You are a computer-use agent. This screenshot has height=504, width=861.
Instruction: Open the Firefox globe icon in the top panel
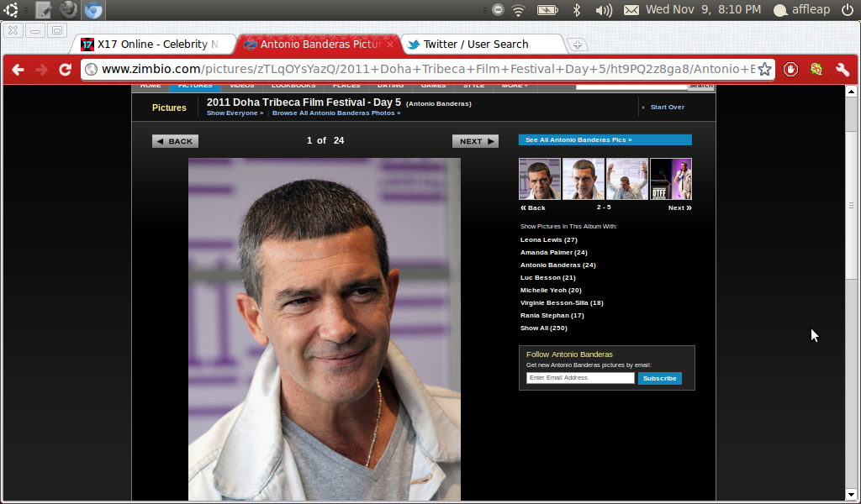[x=68, y=10]
